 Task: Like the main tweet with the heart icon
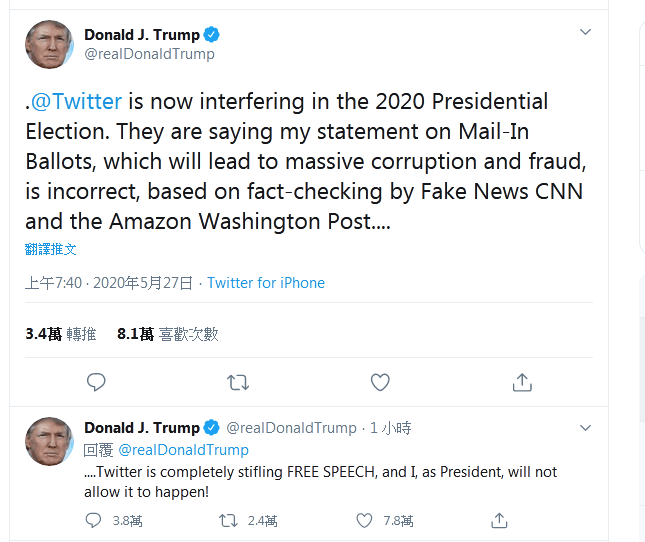(x=380, y=382)
